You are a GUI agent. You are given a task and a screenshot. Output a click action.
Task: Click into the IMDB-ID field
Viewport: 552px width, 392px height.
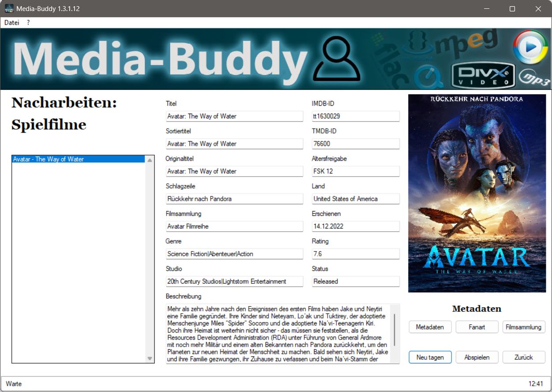coord(356,116)
